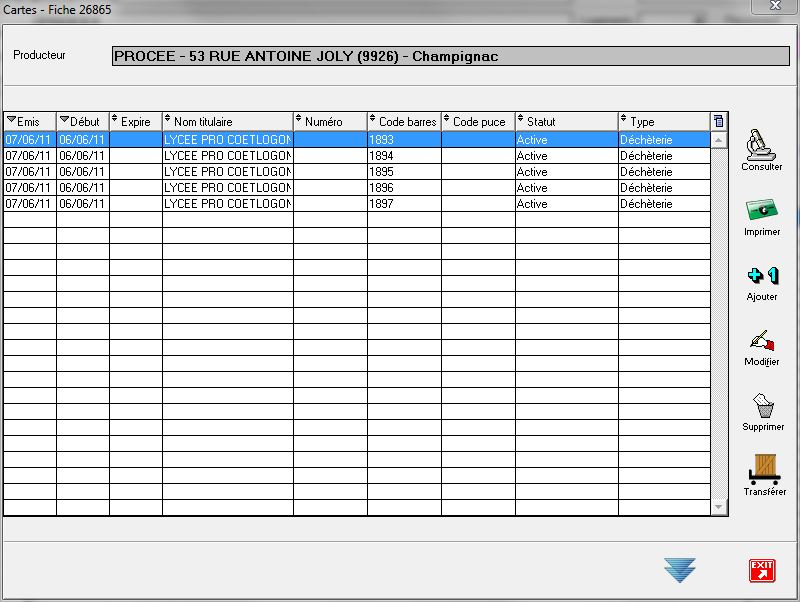Sort by the Début column header
This screenshot has width=800, height=602.
[83, 122]
